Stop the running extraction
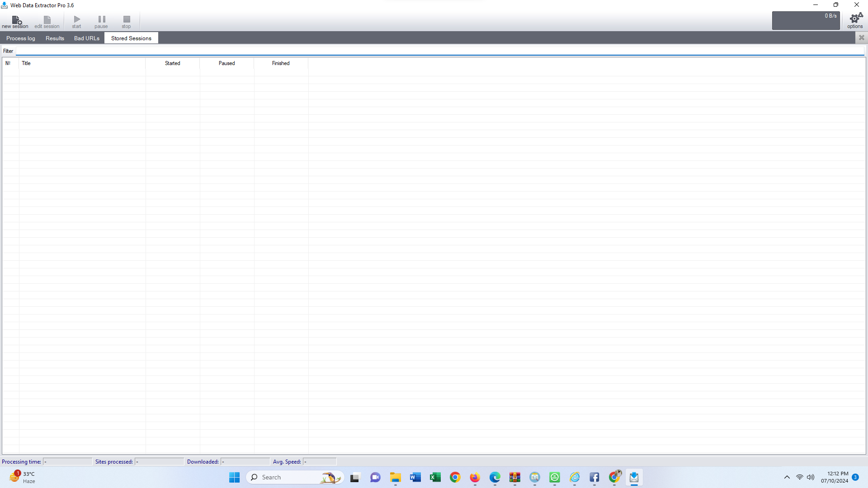This screenshot has width=868, height=488. tap(126, 21)
